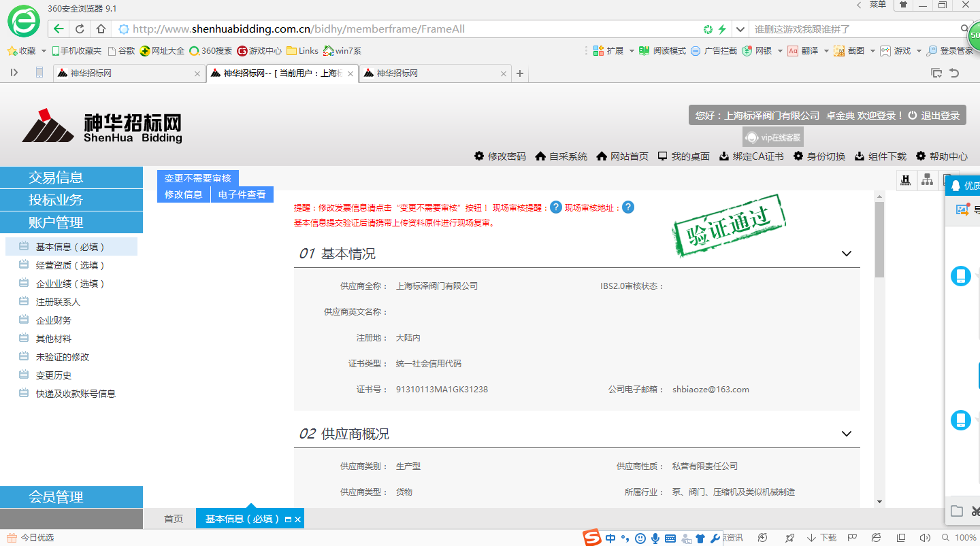The height and width of the screenshot is (546, 980).
Task: Open the 收藏 favorites star bookmark
Action: [x=21, y=51]
